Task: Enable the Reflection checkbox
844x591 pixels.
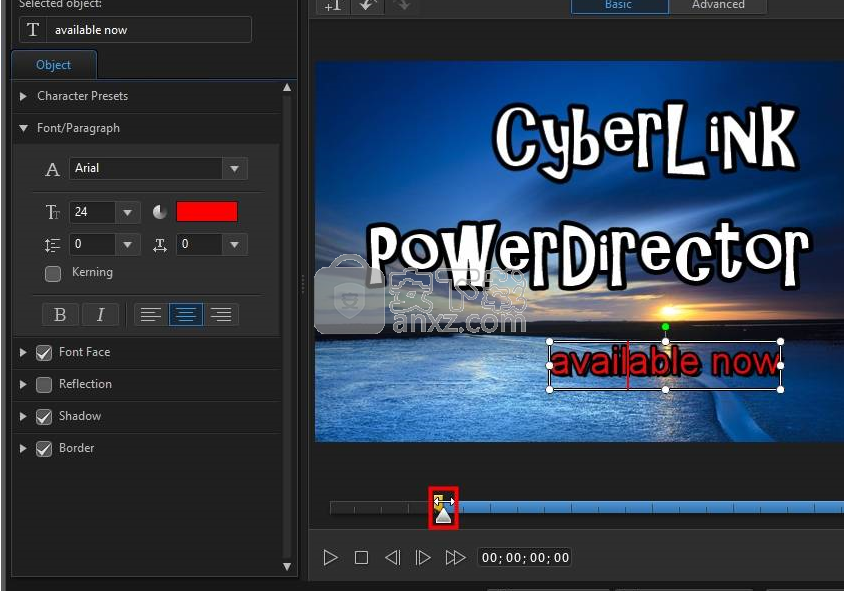Action: point(44,385)
